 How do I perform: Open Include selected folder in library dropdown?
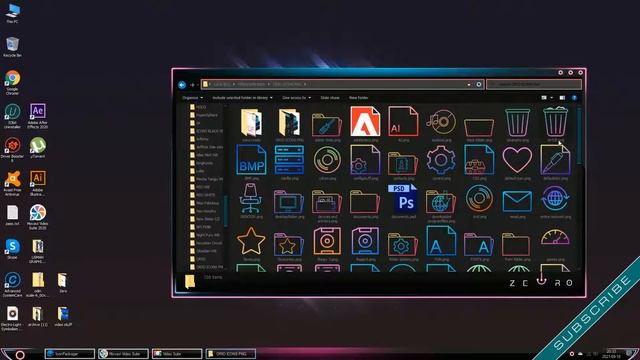[242, 98]
